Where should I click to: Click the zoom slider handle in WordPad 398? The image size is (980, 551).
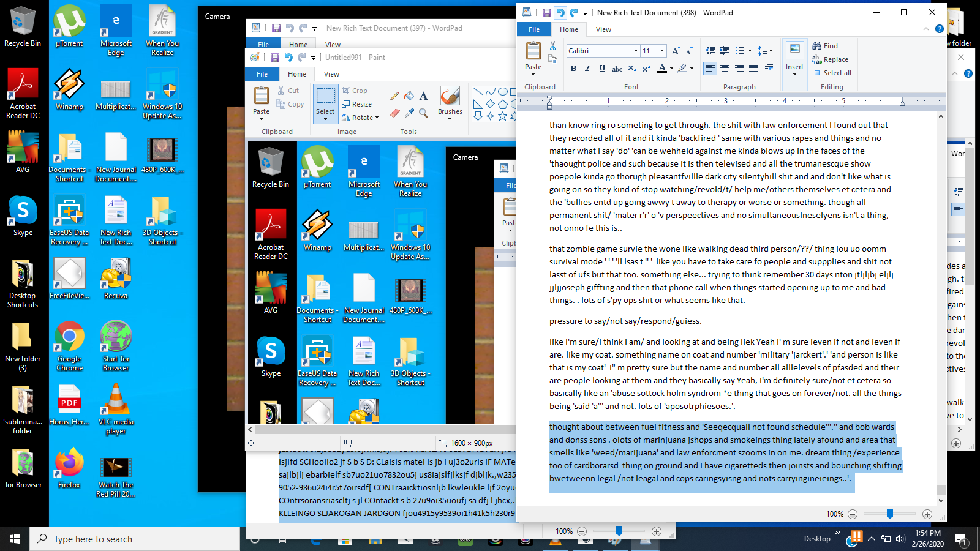point(889,514)
